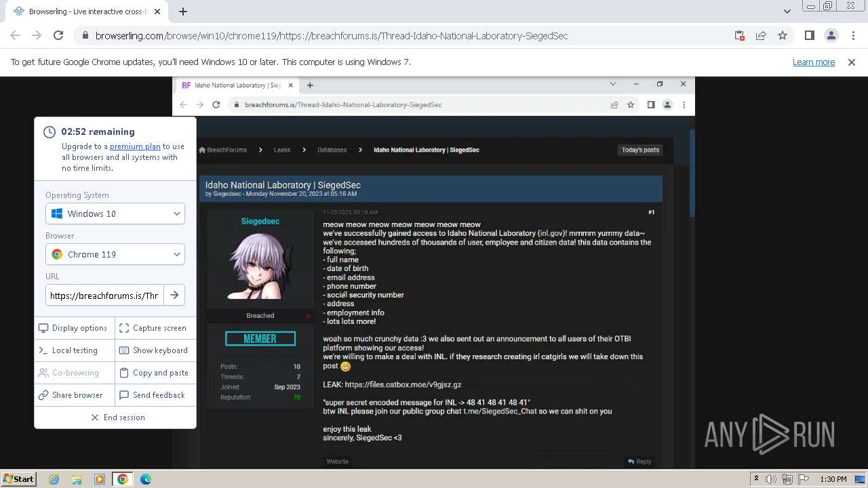Go to BreachForums home breadcrumb
868x488 pixels.
click(223, 150)
